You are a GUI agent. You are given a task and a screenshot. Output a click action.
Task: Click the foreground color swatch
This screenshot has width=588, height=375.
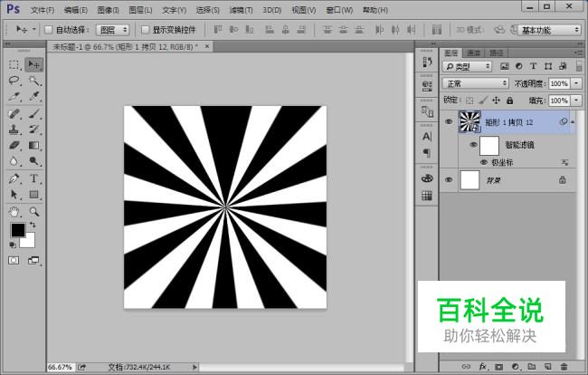(17, 230)
